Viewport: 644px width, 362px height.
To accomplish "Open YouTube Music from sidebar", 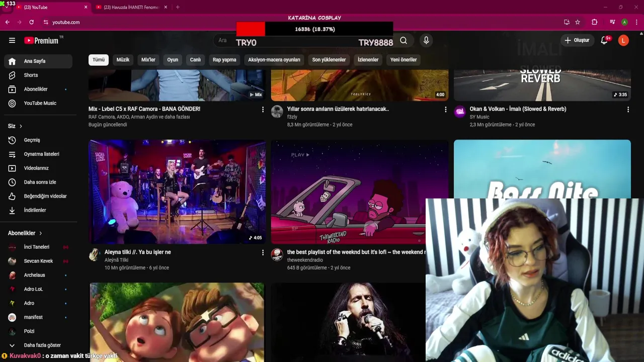I will 38,103.
